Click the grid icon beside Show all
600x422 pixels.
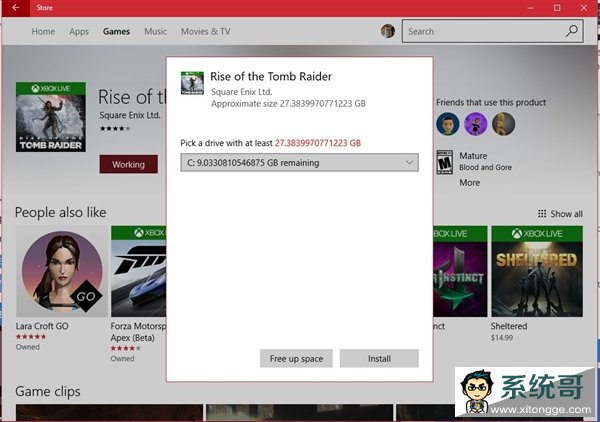(542, 213)
